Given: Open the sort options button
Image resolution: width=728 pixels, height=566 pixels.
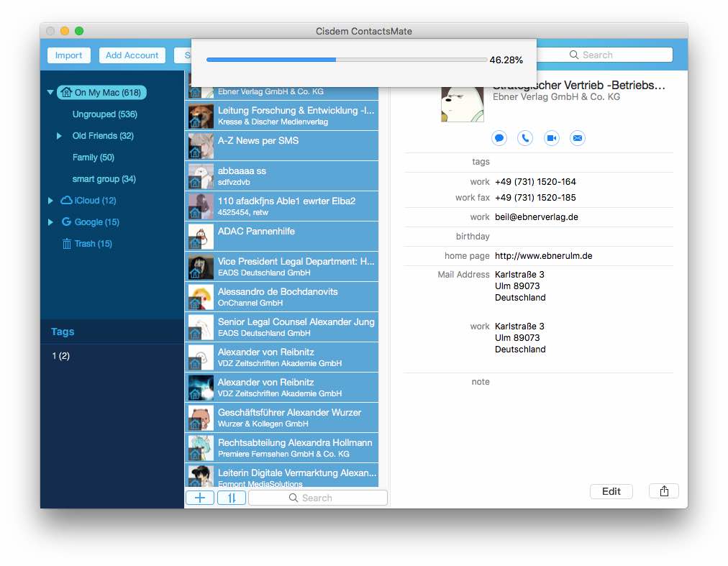Looking at the screenshot, I should (232, 498).
